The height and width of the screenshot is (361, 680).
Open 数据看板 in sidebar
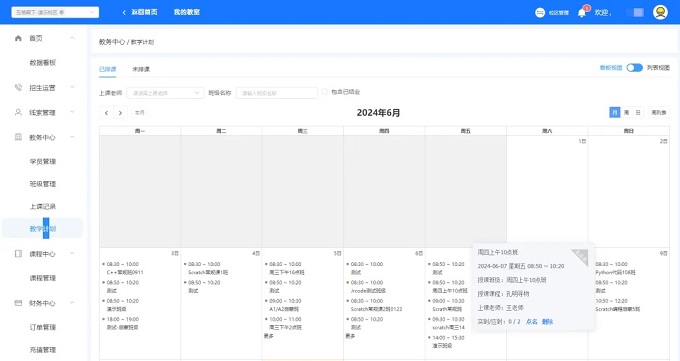(x=42, y=62)
